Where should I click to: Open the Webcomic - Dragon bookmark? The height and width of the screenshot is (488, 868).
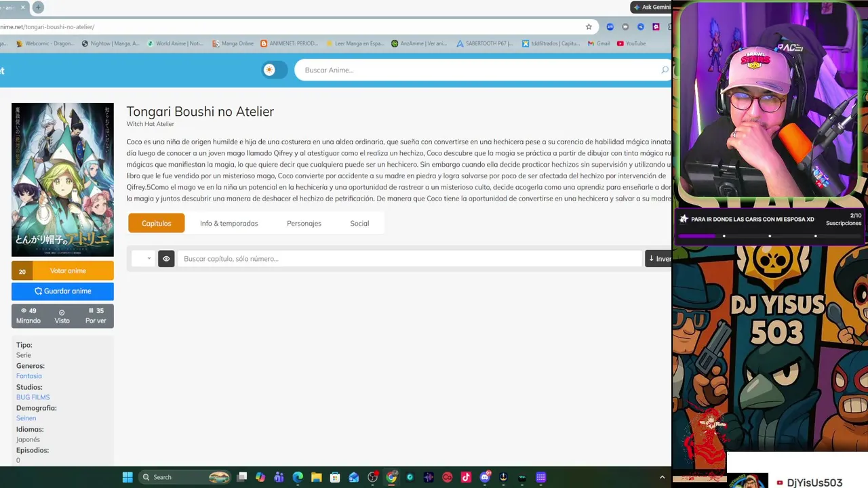47,43
